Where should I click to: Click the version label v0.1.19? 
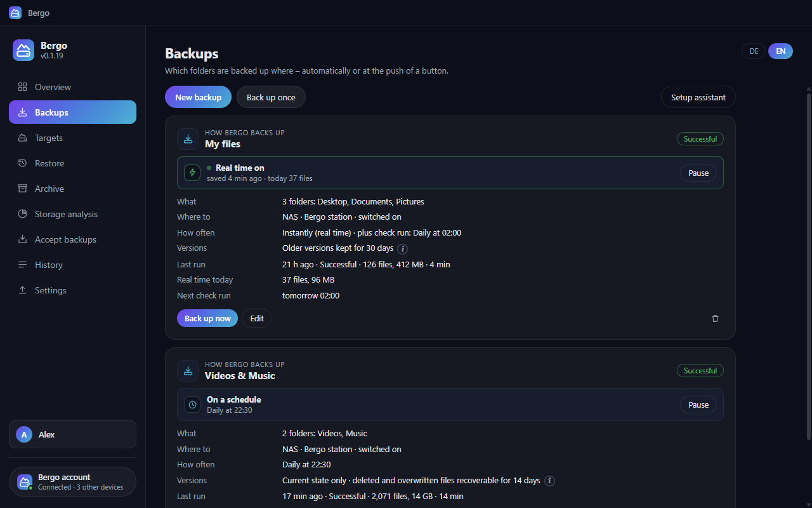(52, 56)
